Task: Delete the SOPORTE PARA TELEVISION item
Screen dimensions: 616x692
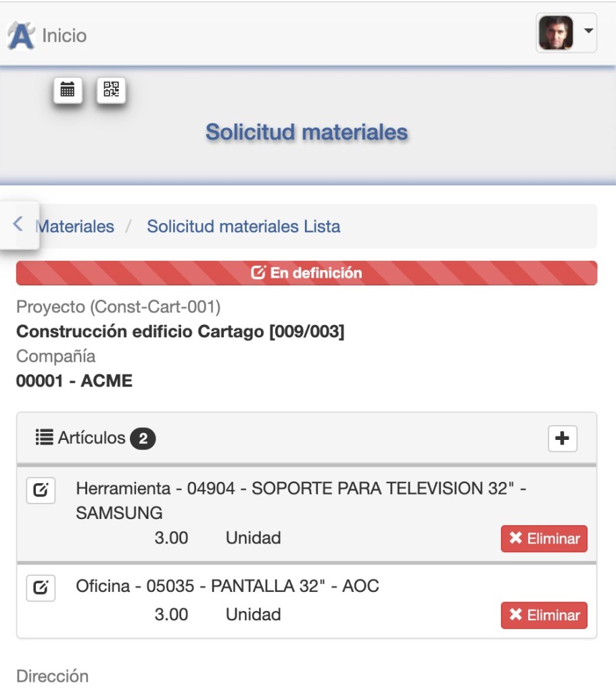Action: (x=544, y=539)
